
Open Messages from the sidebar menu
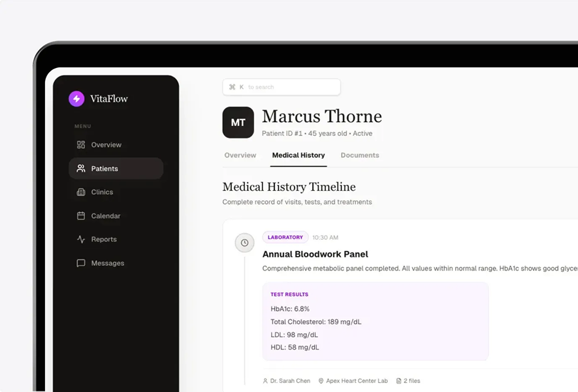point(116,263)
